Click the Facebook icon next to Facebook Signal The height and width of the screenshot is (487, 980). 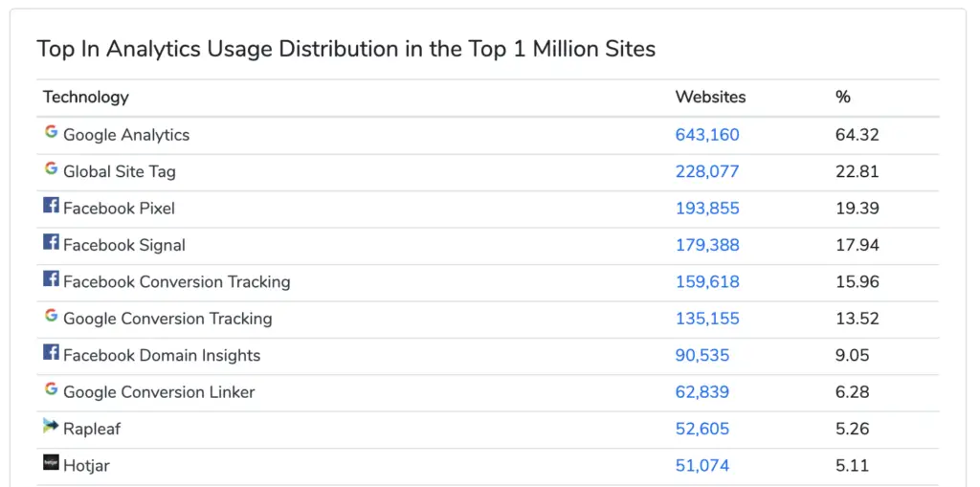coord(52,242)
